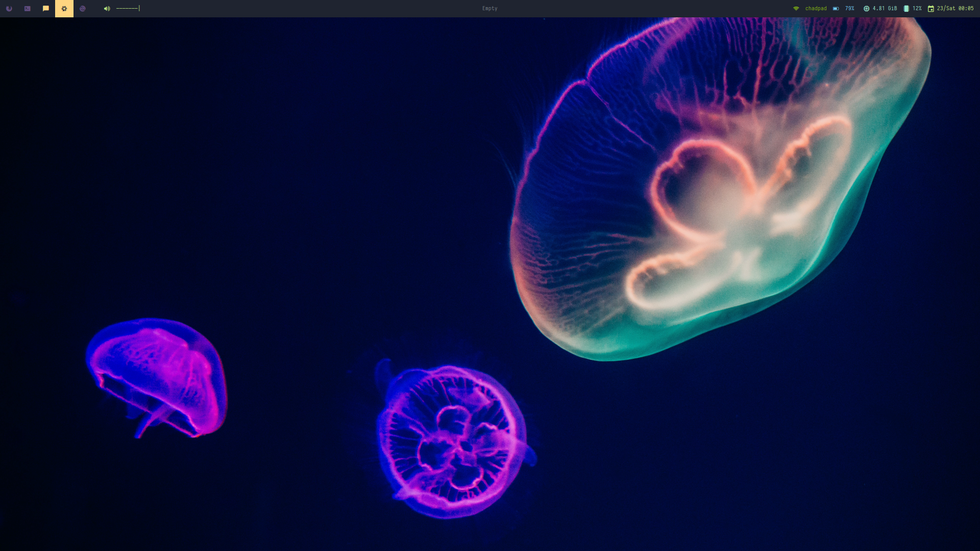Screen dimensions: 980x551
Task: Select the @ workspace icon
Action: coord(82,8)
